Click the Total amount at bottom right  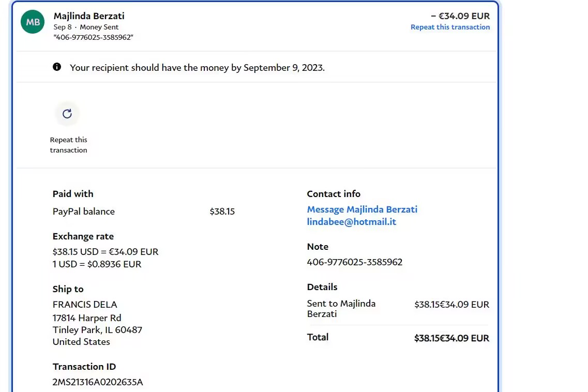coord(451,338)
